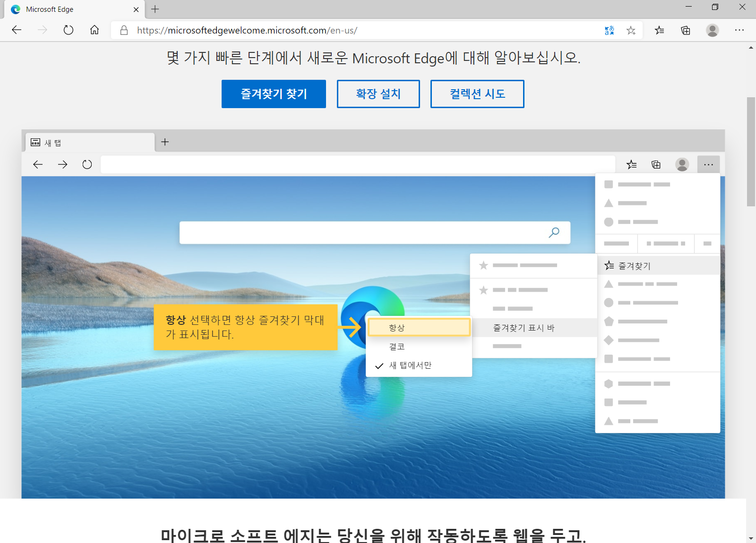Select the Microsoft Edge tab
Screen dimensions: 756x543
(75, 9)
